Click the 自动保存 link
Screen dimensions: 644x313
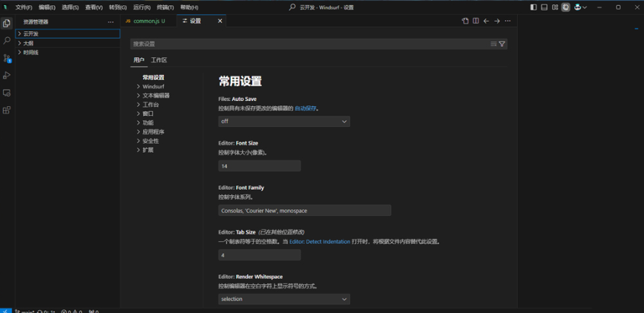pos(306,108)
